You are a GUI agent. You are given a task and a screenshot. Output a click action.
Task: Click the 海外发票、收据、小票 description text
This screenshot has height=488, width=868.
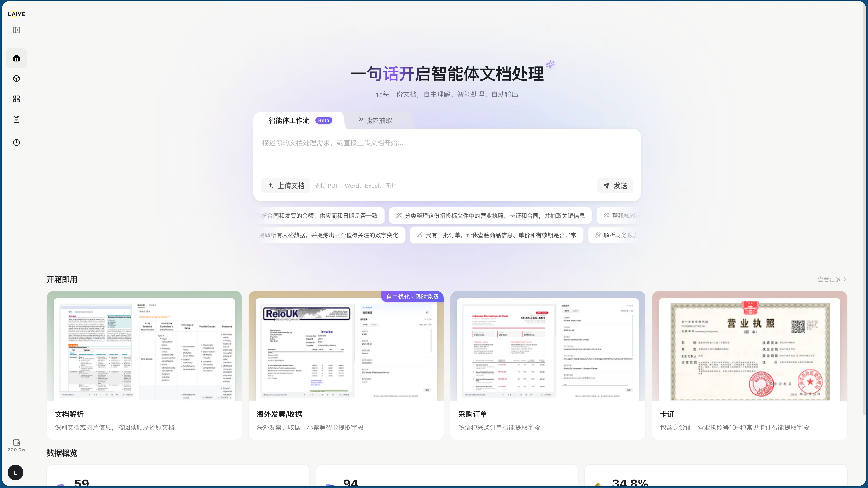point(310,427)
